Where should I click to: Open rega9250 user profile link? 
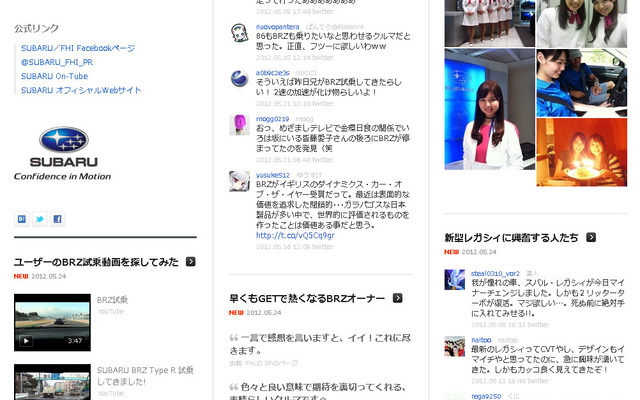click(x=486, y=396)
